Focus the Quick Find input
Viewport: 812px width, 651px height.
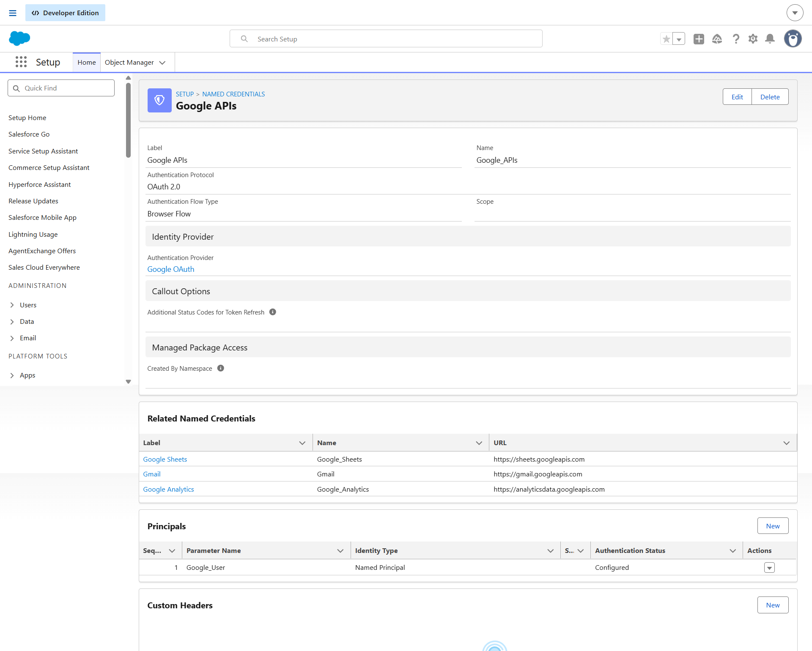(61, 88)
